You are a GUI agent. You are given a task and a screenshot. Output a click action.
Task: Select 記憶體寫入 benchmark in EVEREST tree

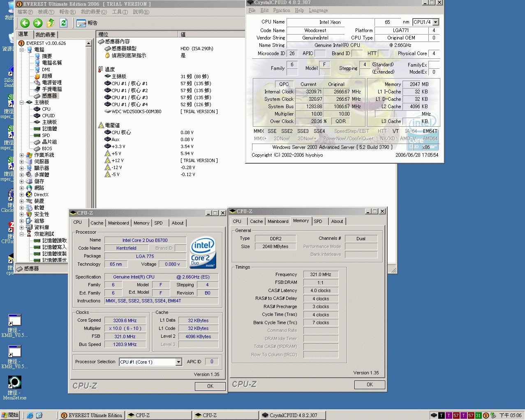54,247
